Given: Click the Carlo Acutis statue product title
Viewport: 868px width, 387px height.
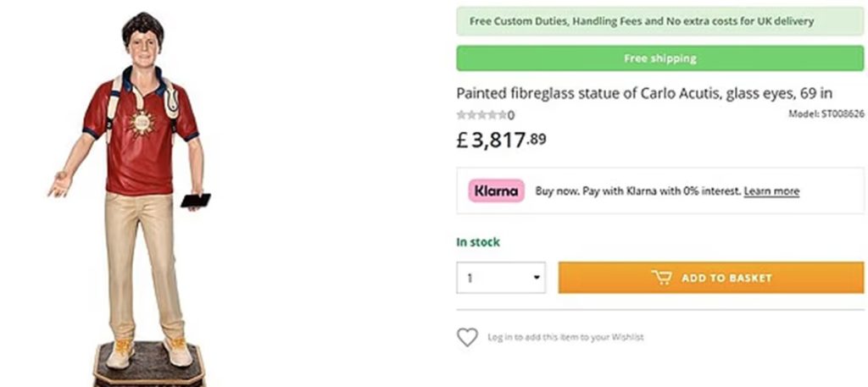Looking at the screenshot, I should point(644,93).
